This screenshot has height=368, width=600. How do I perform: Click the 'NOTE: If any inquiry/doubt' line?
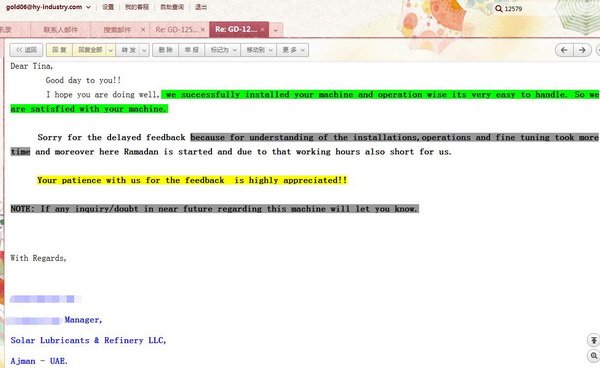tap(214, 209)
